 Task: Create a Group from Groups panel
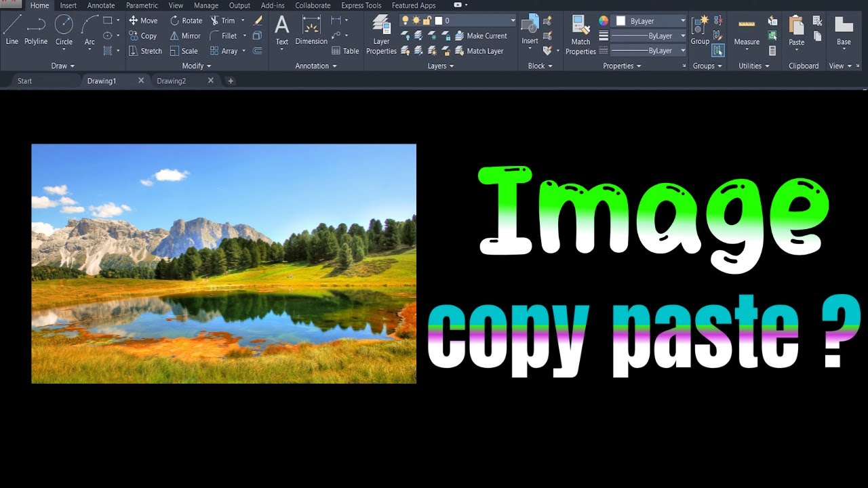[x=700, y=30]
